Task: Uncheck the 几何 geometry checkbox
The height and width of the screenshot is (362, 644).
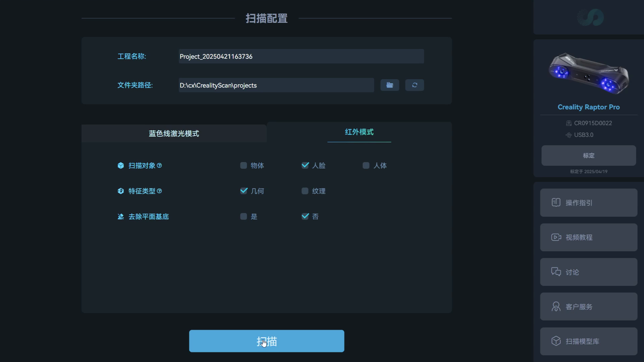Action: [244, 191]
